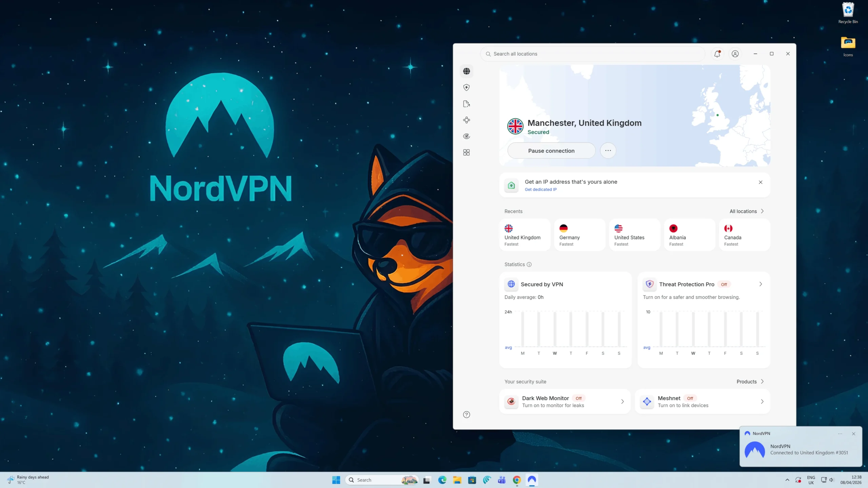Click the Get dedicated IP link

(x=540, y=189)
